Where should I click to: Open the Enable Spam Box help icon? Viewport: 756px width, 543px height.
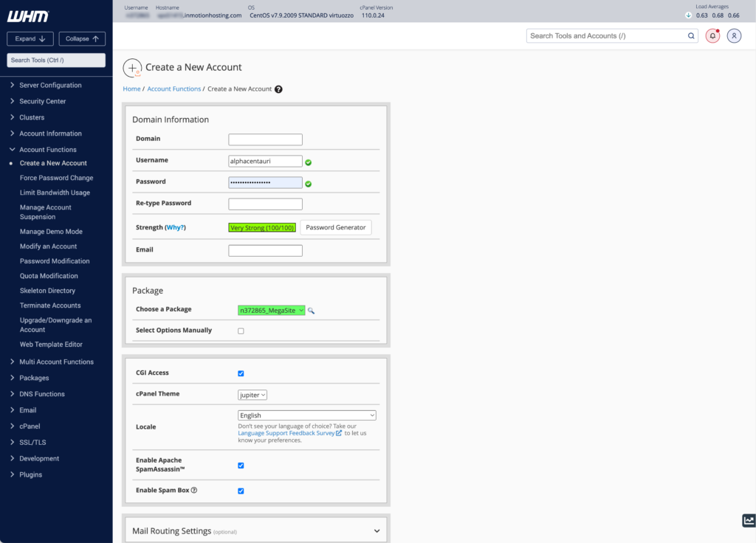click(x=194, y=491)
